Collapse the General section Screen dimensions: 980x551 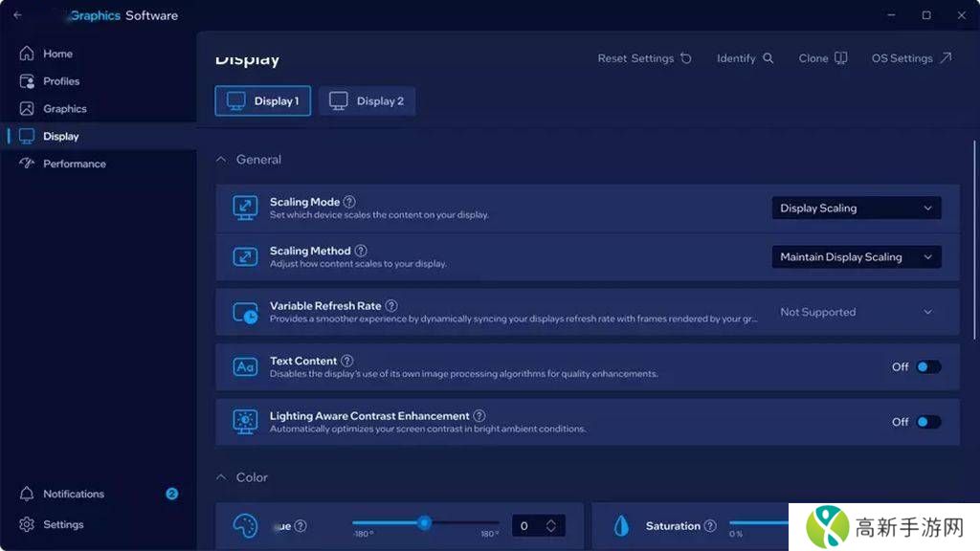[x=221, y=160]
